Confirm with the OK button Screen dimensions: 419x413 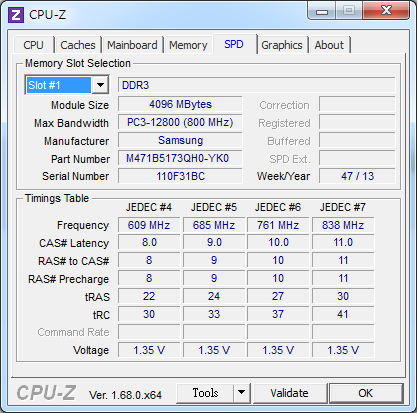click(366, 393)
